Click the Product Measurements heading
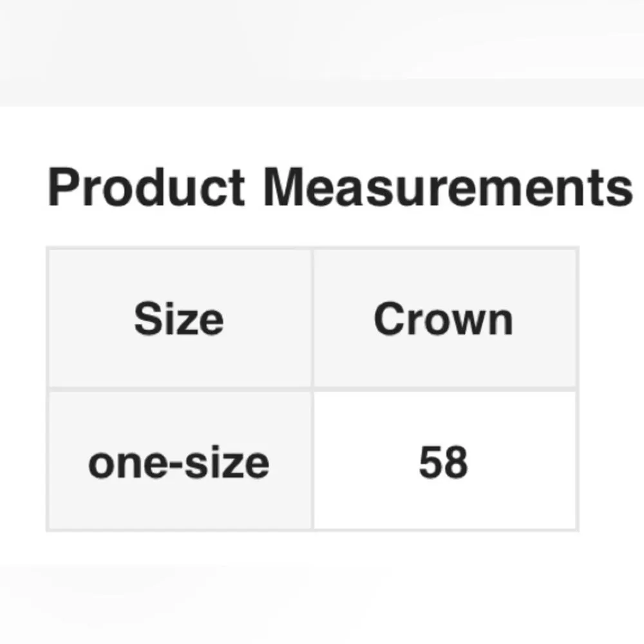Screen dimensions: 644x644 (x=339, y=187)
